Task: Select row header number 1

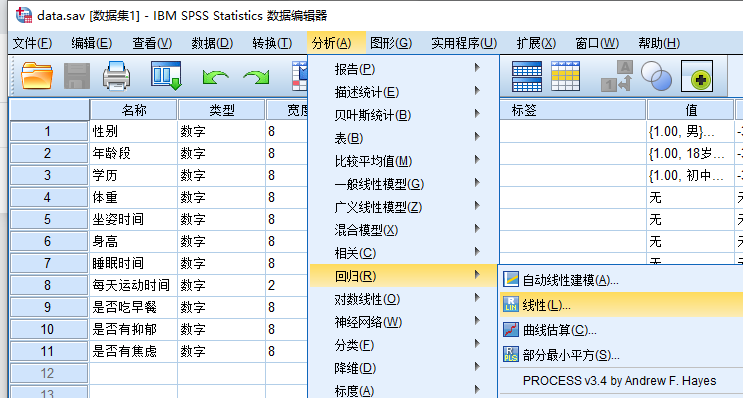Action: pyautogui.click(x=48, y=131)
